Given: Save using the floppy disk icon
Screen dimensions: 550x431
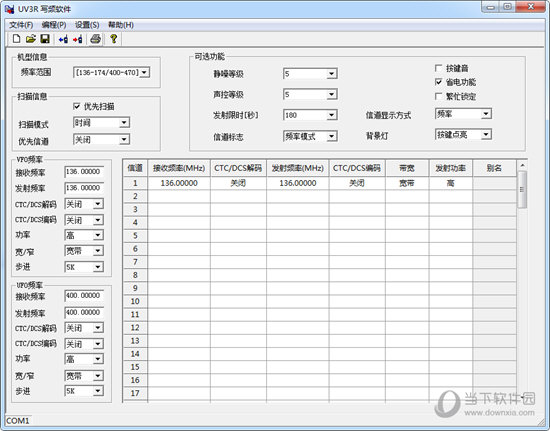Looking at the screenshot, I should pyautogui.click(x=45, y=39).
